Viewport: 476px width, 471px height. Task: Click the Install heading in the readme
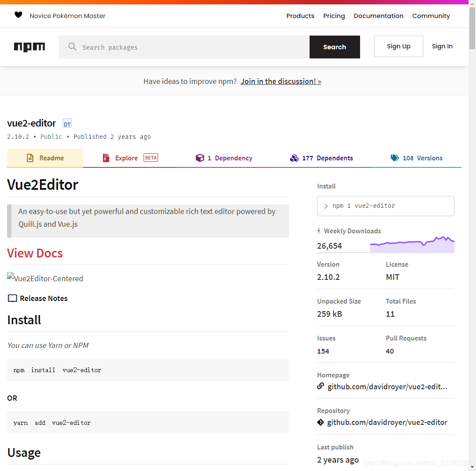coord(24,320)
